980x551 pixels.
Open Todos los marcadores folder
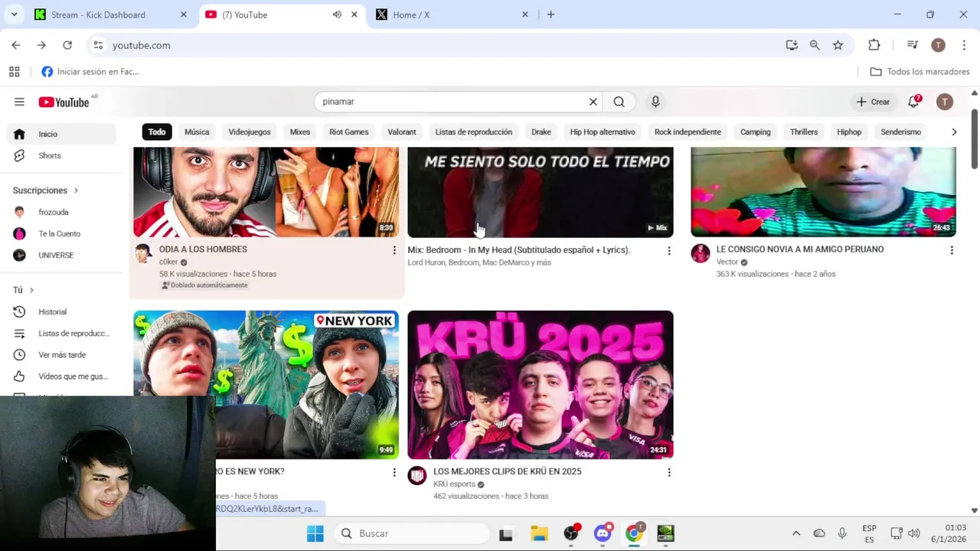coord(920,72)
